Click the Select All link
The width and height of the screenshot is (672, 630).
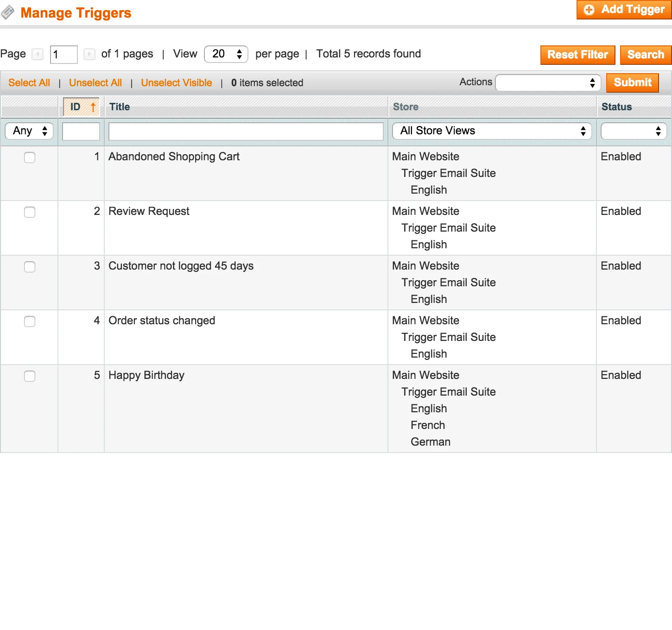29,82
